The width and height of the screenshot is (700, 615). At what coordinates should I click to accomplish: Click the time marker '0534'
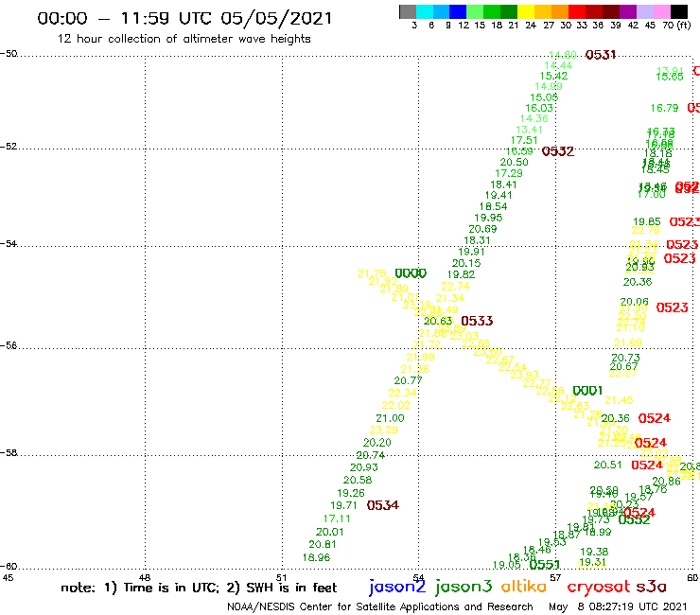[x=382, y=505]
